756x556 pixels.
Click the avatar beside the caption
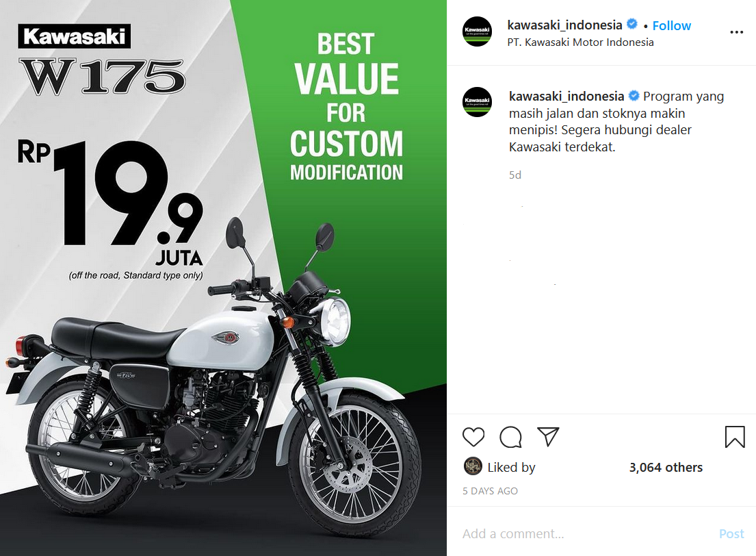(477, 102)
